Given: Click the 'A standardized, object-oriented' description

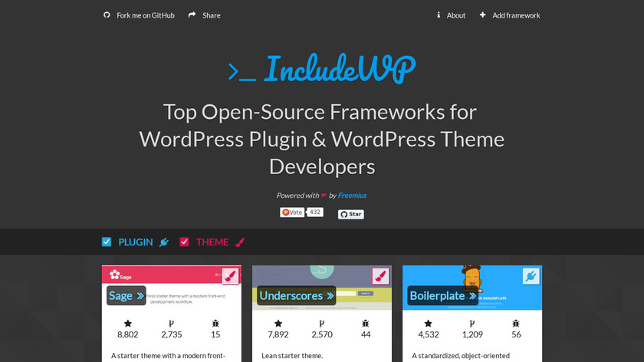Looking at the screenshot, I should pyautogui.click(x=461, y=355).
